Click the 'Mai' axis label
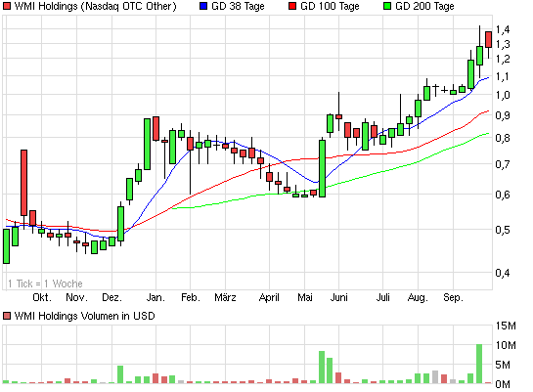Image resolution: width=533 pixels, height=392 pixels. pos(305,297)
